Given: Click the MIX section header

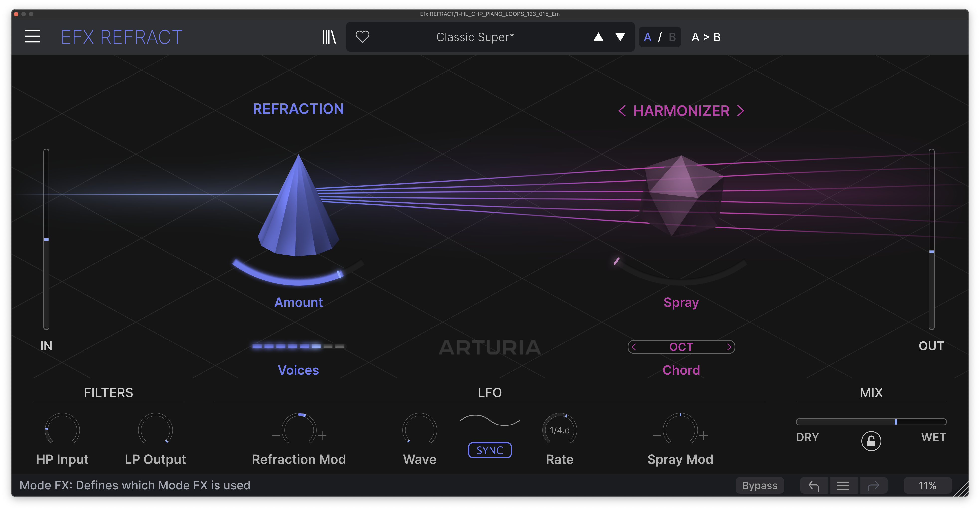Looking at the screenshot, I should coord(871,392).
